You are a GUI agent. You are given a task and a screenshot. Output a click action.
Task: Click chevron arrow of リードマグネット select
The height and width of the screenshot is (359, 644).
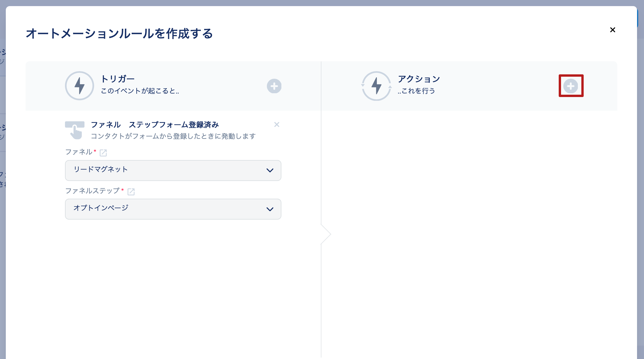[270, 170]
